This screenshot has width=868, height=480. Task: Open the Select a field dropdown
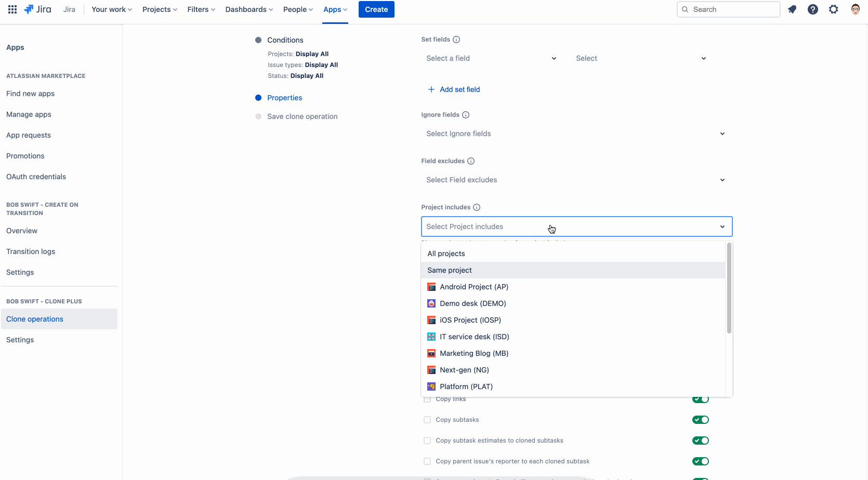coord(492,58)
